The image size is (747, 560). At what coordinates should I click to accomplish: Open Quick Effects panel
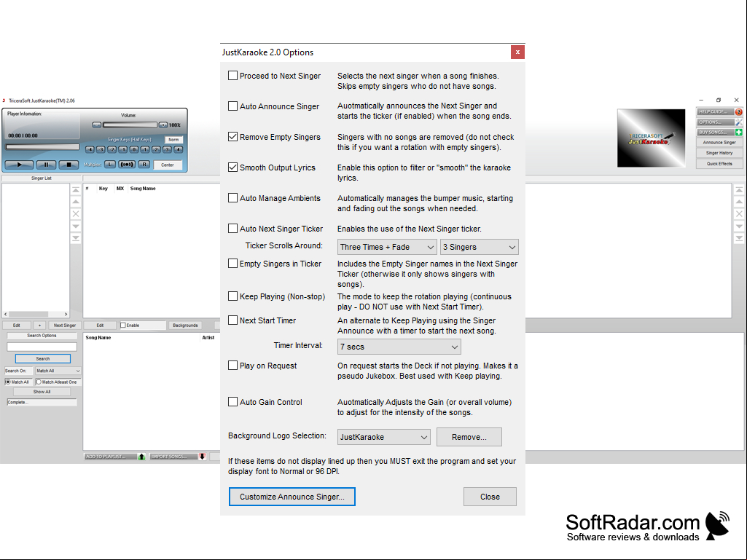click(x=719, y=164)
